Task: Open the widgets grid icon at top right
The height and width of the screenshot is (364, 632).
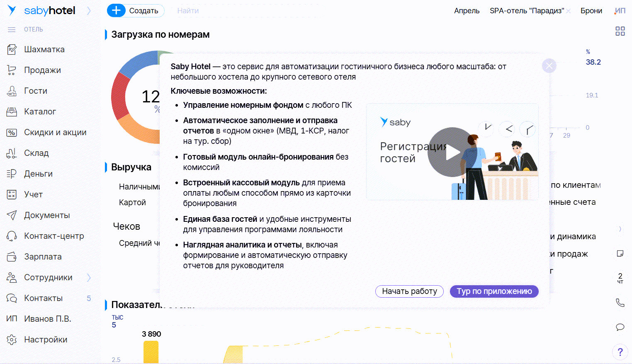Action: pos(620,31)
